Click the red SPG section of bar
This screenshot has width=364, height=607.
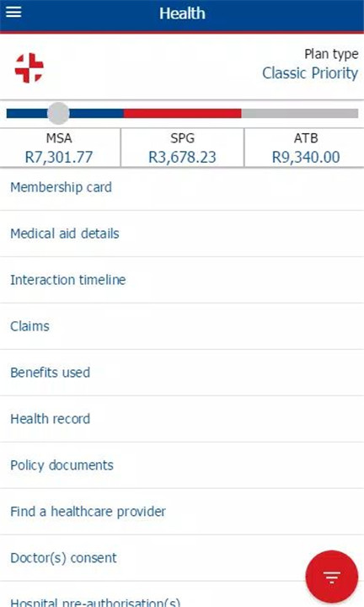(183, 113)
